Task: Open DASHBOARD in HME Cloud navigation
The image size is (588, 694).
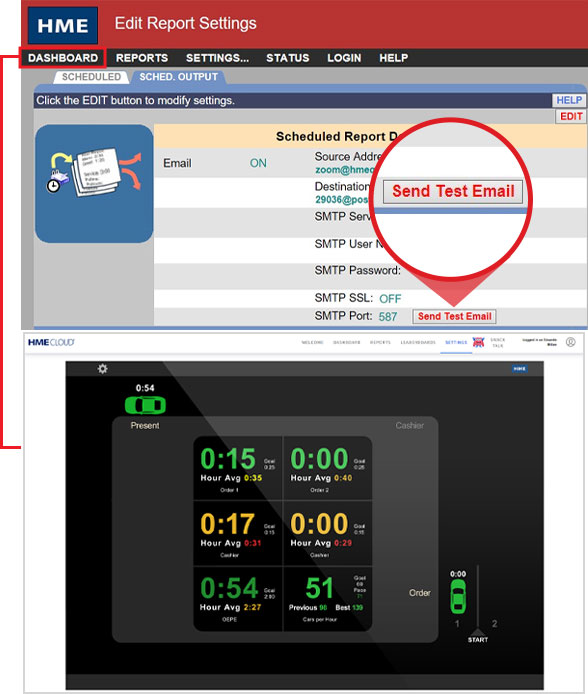Action: pos(346,342)
